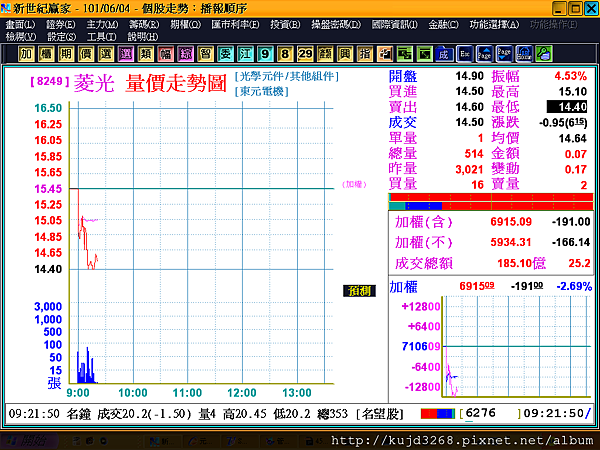The width and height of the screenshot is (600, 450).
Task: Click the 期 futures toolbar icon
Action: (x=66, y=54)
